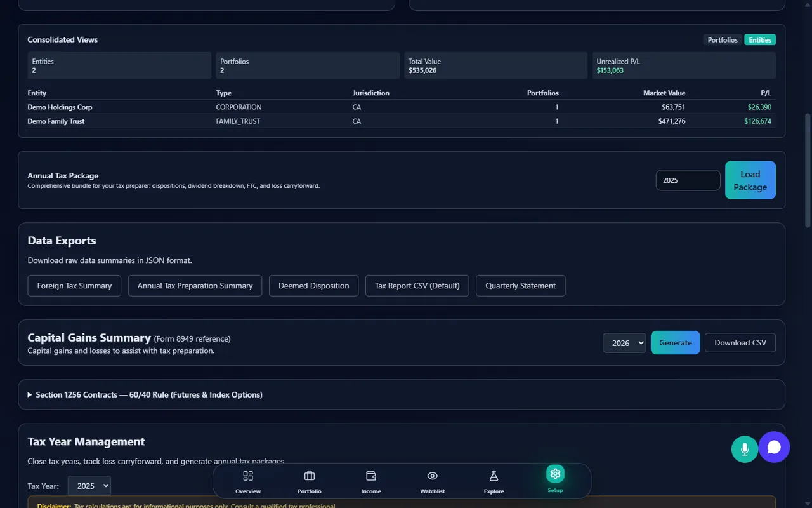Select the Demo Holdings Corp entity row
The image size is (812, 508).
[x=402, y=107]
